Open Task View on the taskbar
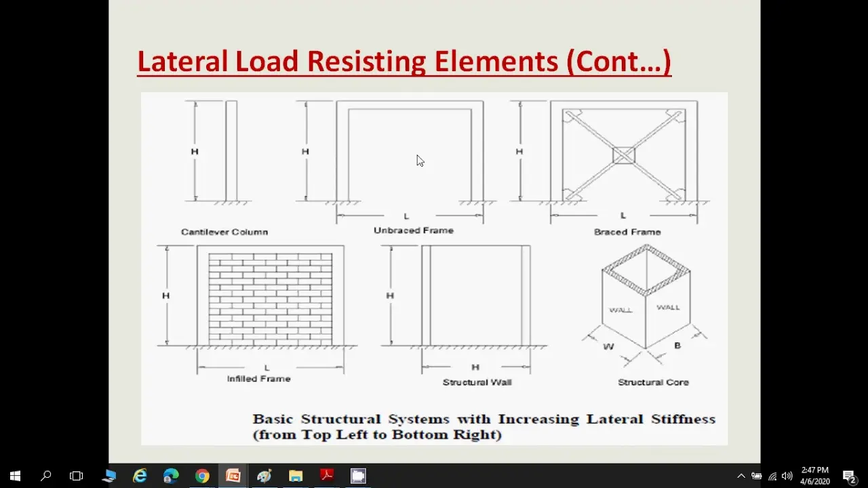868x488 pixels. pyautogui.click(x=77, y=476)
